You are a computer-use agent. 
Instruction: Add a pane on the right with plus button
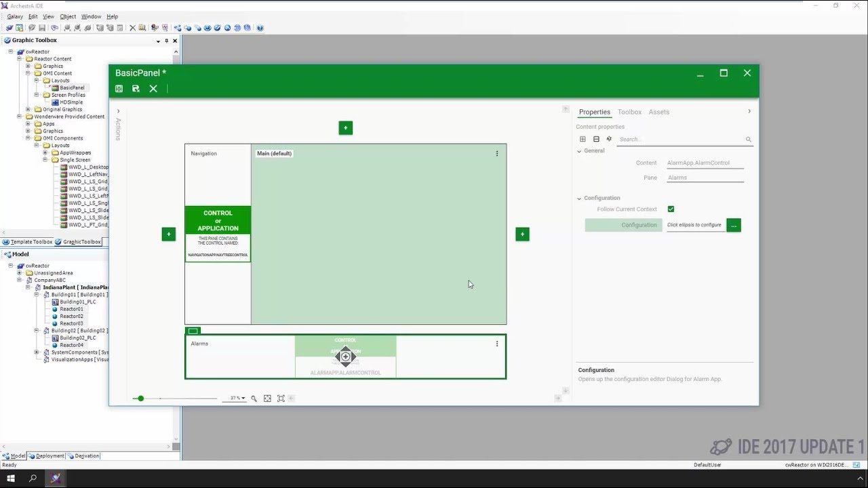click(x=522, y=235)
